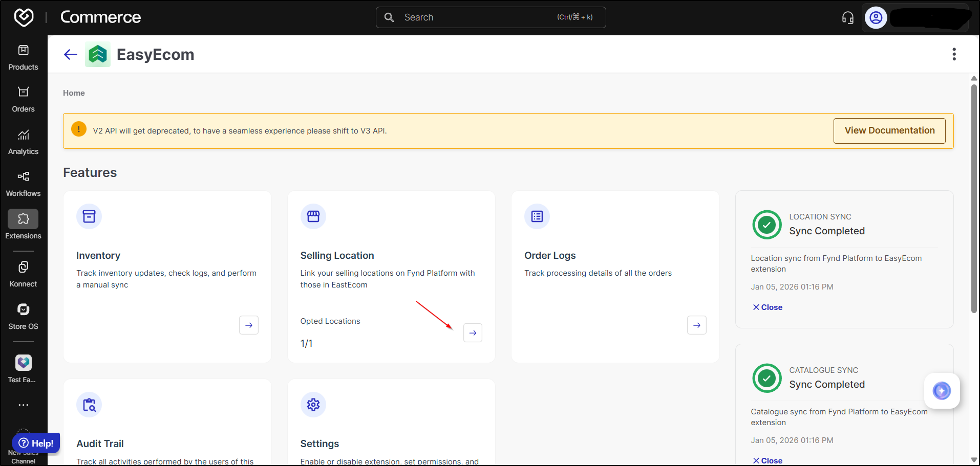The height and width of the screenshot is (466, 980).
Task: Open Store OS in the sidebar
Action: coord(23,316)
